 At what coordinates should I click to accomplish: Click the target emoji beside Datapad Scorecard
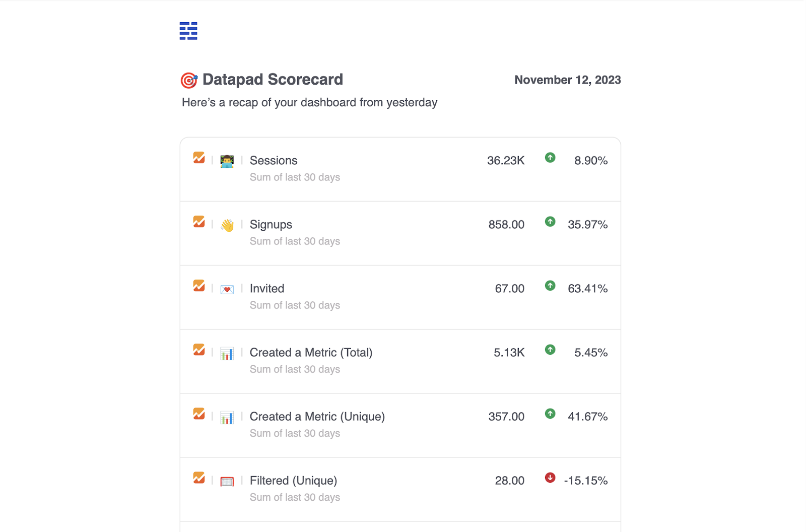tap(189, 80)
